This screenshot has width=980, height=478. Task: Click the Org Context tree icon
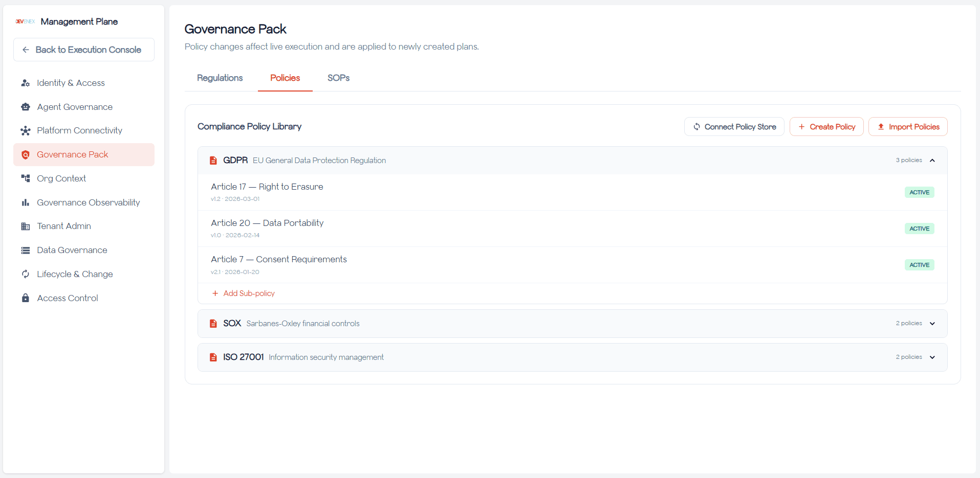coord(25,178)
